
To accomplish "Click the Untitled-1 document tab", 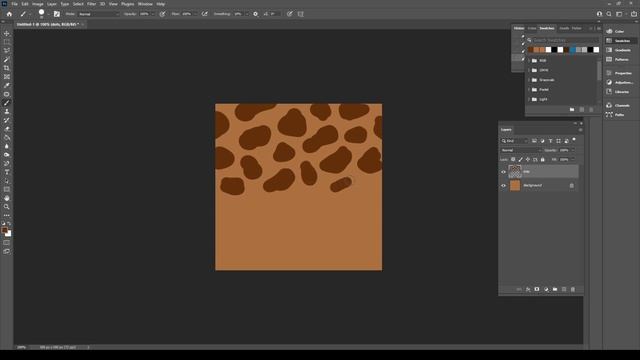I will (47, 24).
